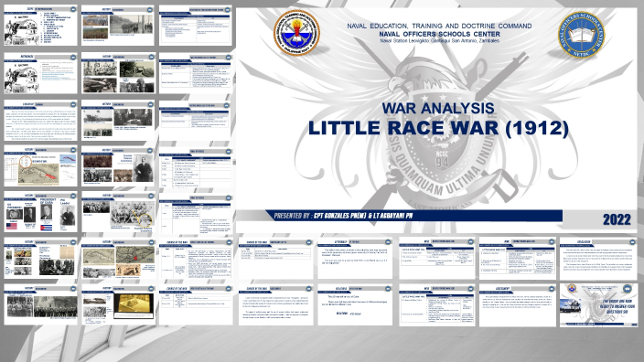This screenshot has width=644, height=362.
Task: Open the History slide with marching troops photos
Action: click(x=118, y=26)
